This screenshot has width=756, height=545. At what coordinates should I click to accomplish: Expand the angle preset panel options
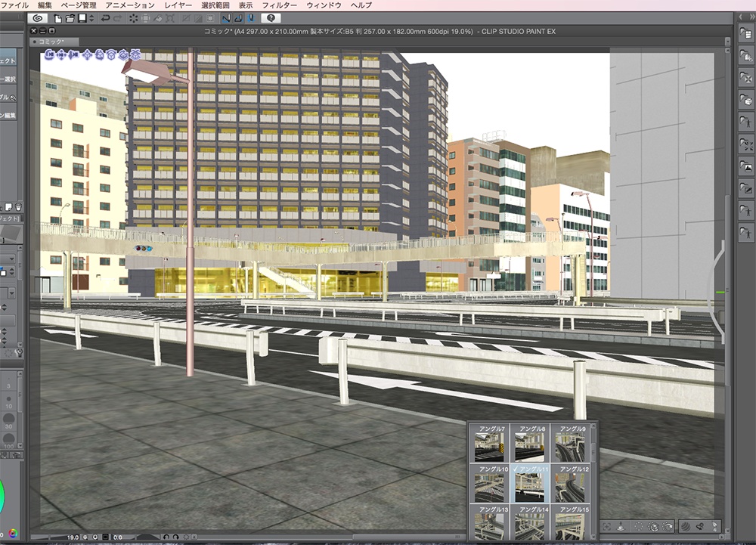(593, 451)
